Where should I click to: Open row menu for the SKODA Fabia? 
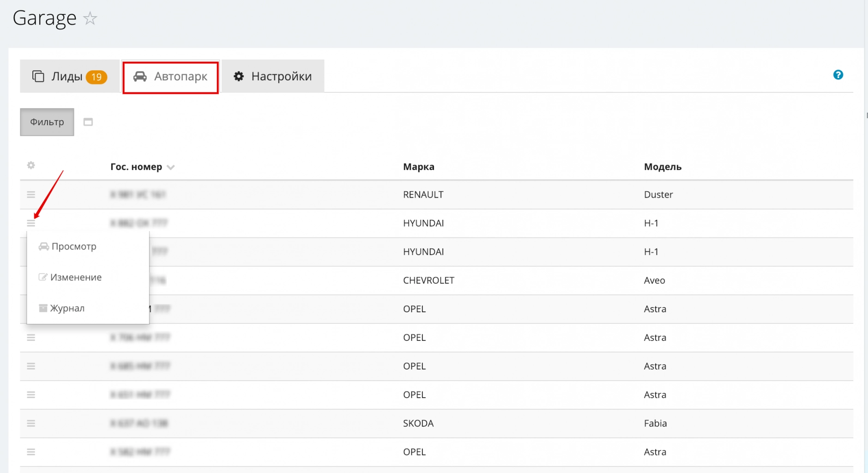31,423
